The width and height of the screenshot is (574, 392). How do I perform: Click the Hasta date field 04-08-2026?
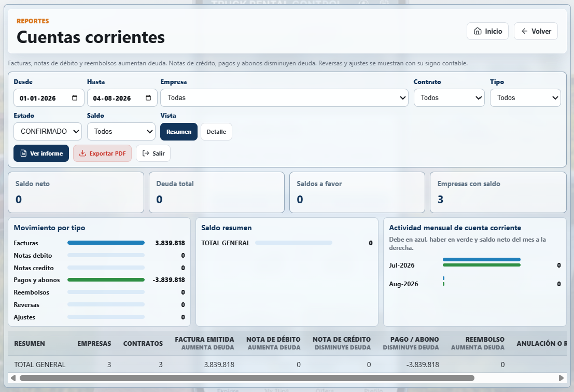tap(122, 97)
